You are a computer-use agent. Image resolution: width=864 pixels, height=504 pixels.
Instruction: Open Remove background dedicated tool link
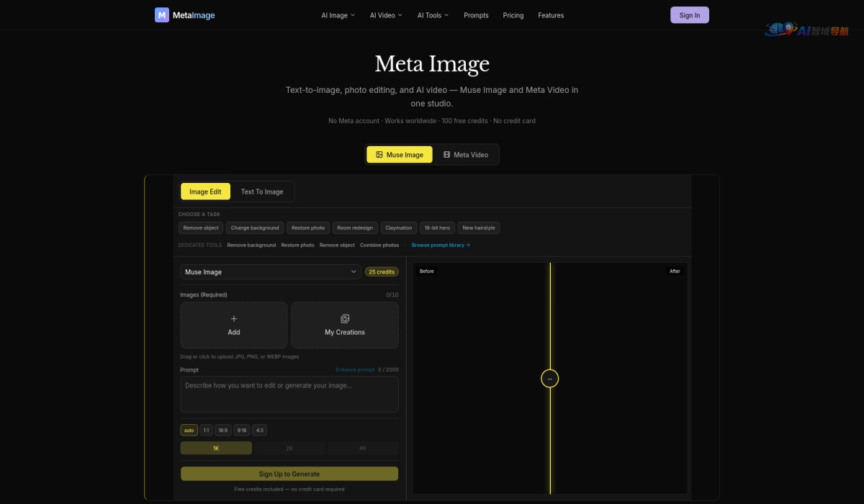click(251, 245)
